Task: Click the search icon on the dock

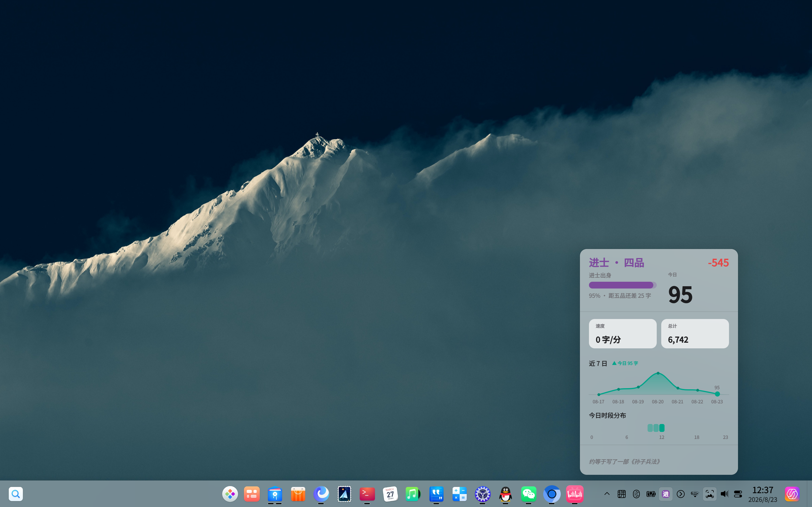Action: [16, 494]
